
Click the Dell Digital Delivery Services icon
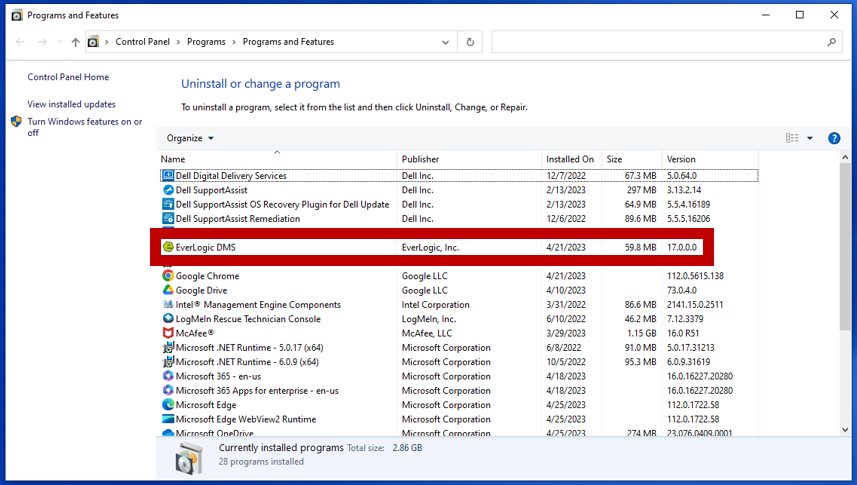coord(168,176)
